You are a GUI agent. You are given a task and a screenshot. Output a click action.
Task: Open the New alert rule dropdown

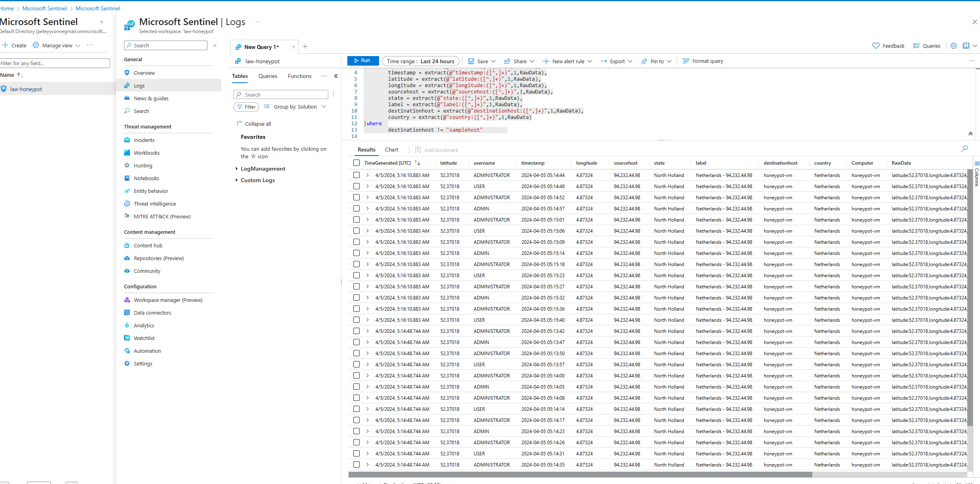point(567,61)
